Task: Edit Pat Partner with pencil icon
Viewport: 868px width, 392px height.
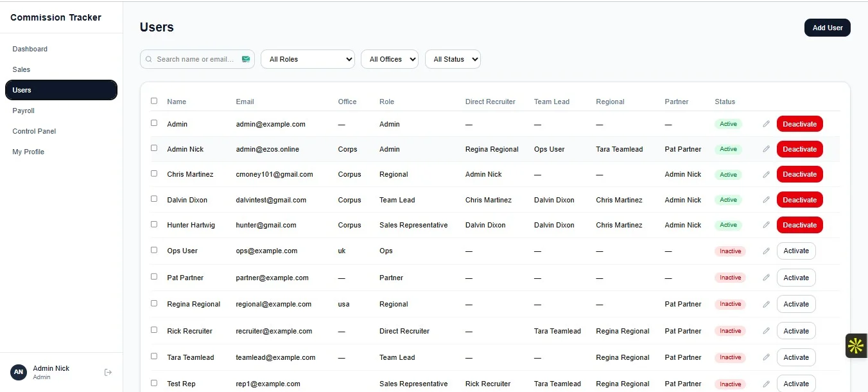Action: click(766, 278)
